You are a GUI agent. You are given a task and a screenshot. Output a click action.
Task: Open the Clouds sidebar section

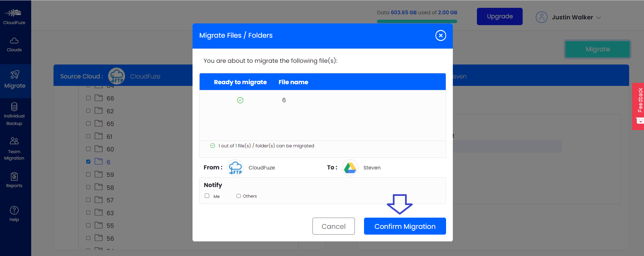[14, 45]
